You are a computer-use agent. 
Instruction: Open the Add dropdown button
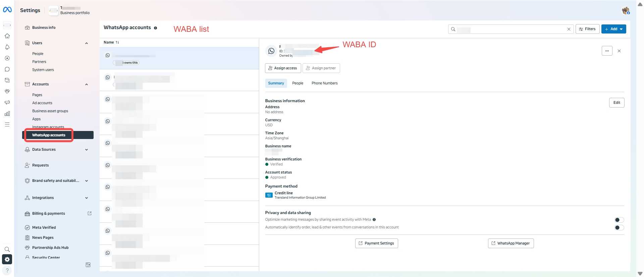coord(613,29)
